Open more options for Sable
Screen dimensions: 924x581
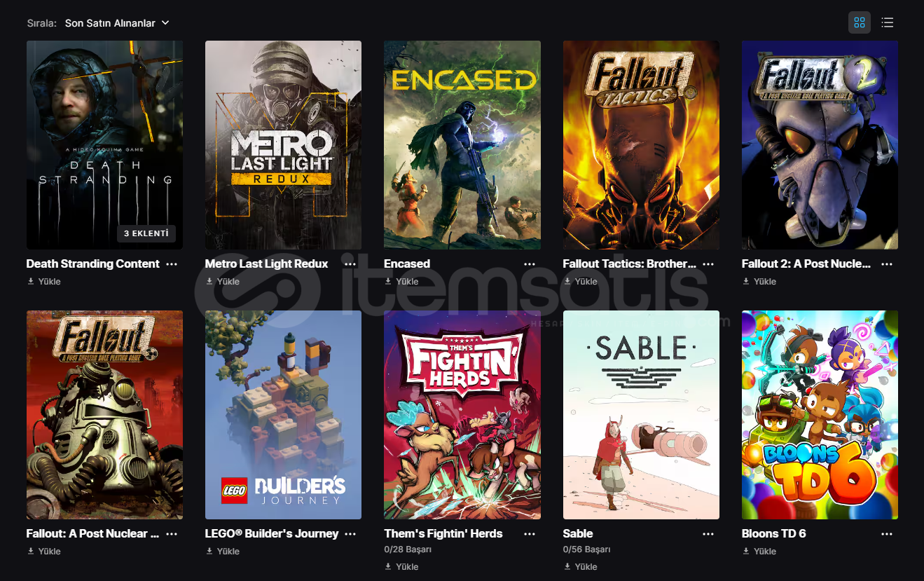tap(708, 534)
